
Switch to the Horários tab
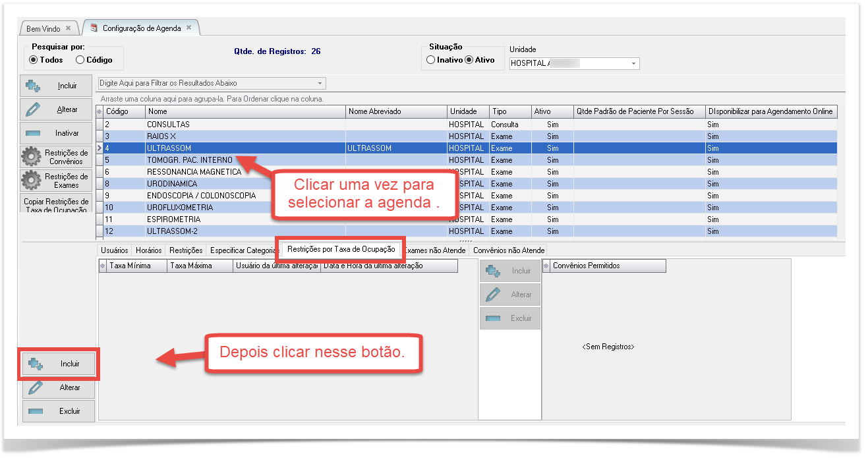coord(149,250)
